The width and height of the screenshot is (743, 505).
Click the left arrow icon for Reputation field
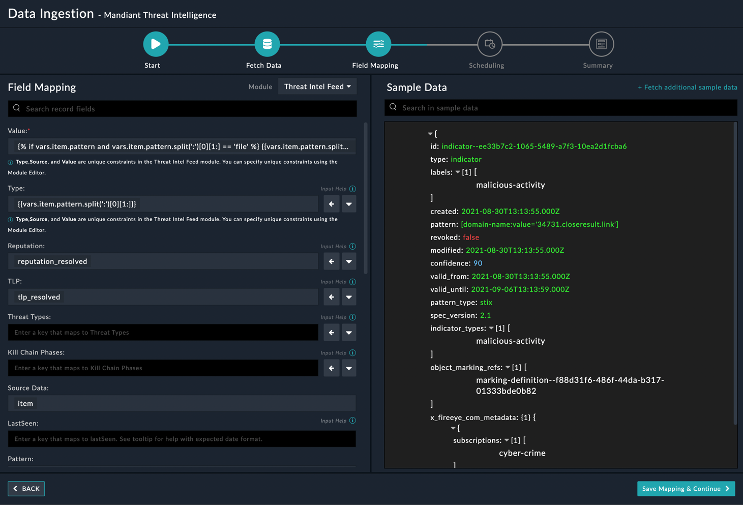pos(329,261)
